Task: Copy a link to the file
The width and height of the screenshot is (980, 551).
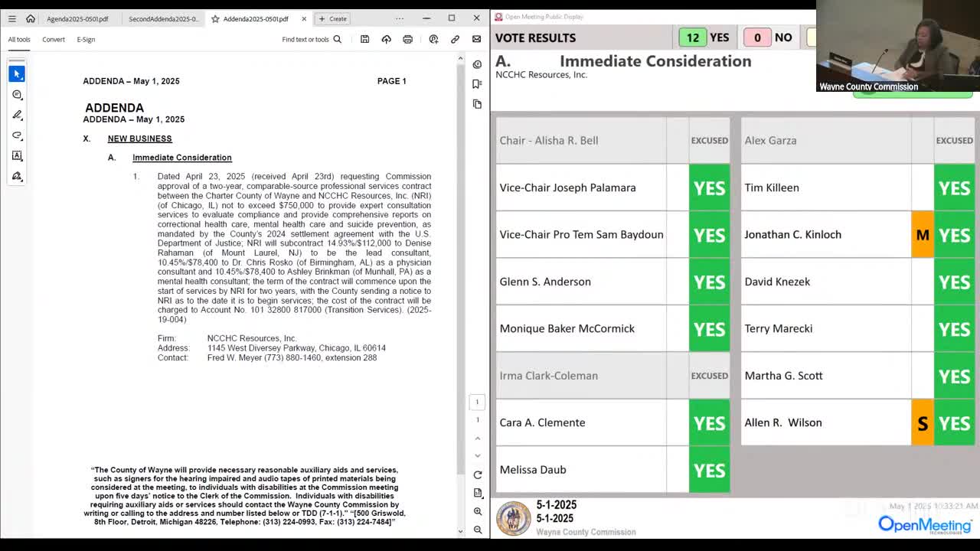Action: pyautogui.click(x=455, y=39)
